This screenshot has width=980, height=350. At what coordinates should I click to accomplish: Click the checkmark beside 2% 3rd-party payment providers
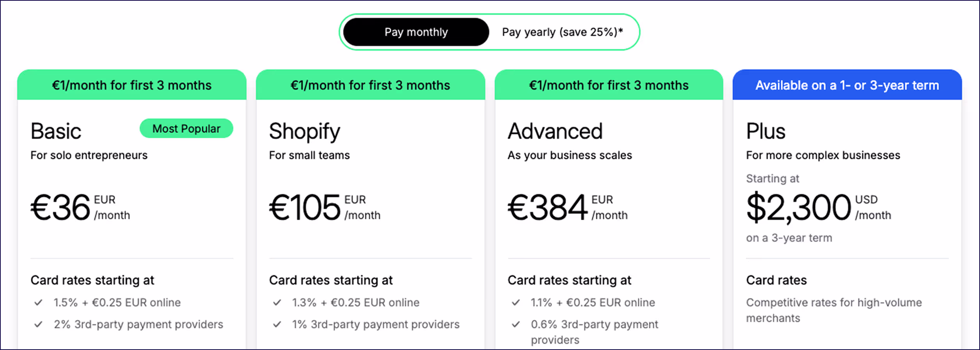pyautogui.click(x=38, y=324)
